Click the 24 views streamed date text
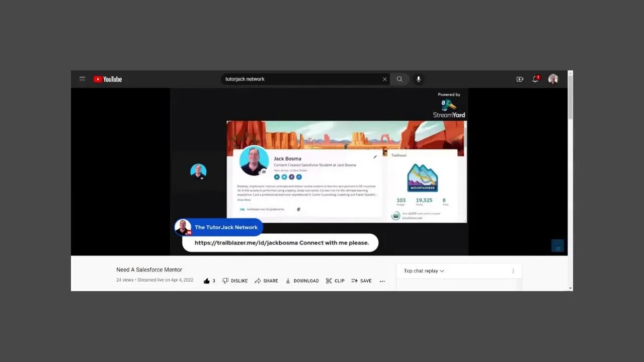Viewport: 644px width, 362px height. (x=155, y=280)
